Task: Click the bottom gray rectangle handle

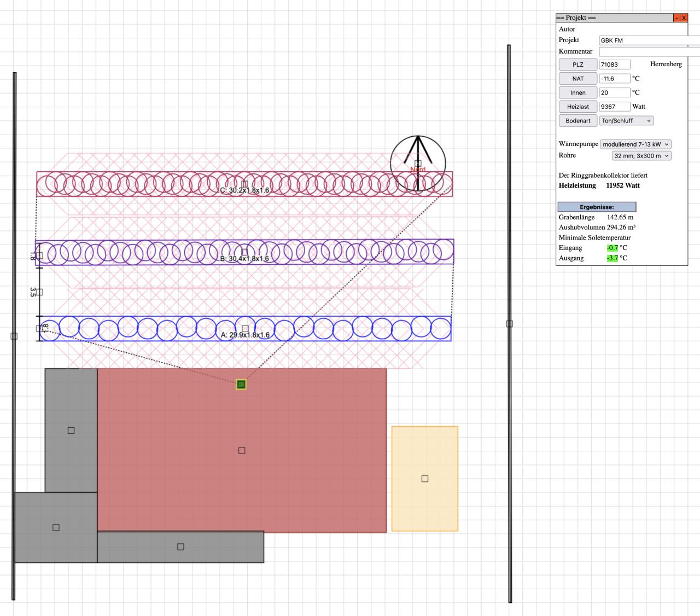Action: (180, 547)
